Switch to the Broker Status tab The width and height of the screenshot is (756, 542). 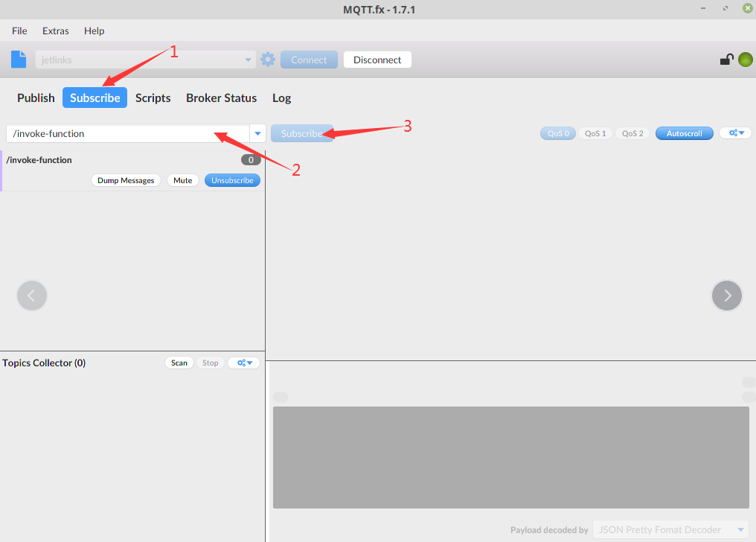221,98
